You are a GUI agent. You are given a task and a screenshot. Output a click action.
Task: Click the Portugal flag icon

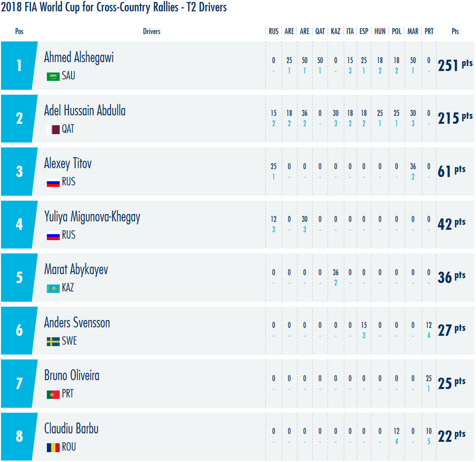pyautogui.click(x=53, y=394)
